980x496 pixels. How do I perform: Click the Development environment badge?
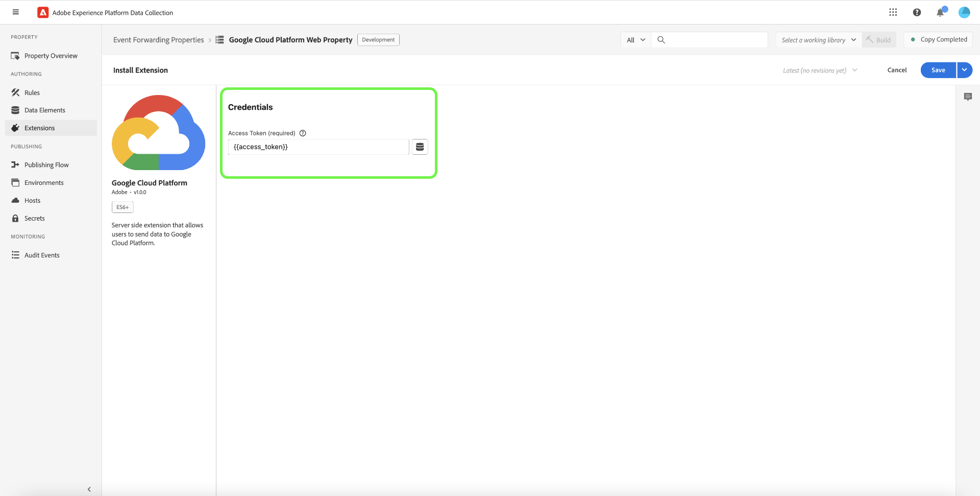click(378, 40)
